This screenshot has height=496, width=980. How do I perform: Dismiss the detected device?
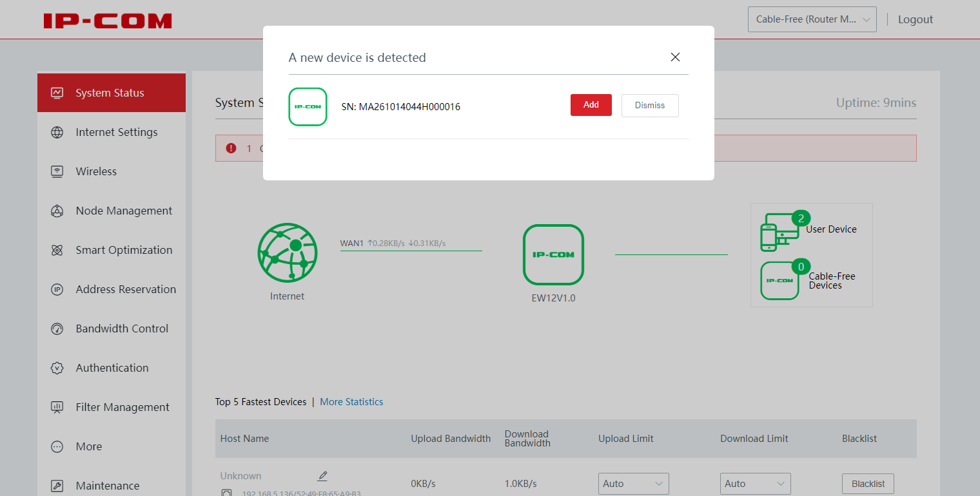tap(650, 106)
